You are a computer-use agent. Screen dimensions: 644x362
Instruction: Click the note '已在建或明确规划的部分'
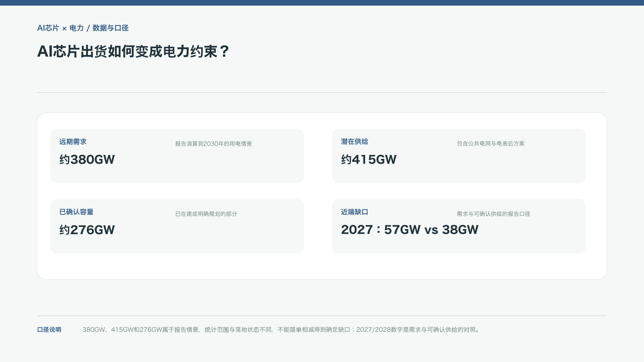pos(206,214)
